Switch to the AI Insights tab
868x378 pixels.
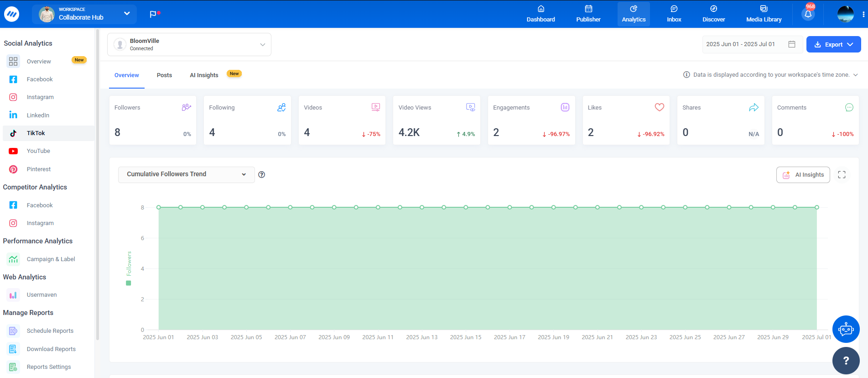click(204, 75)
